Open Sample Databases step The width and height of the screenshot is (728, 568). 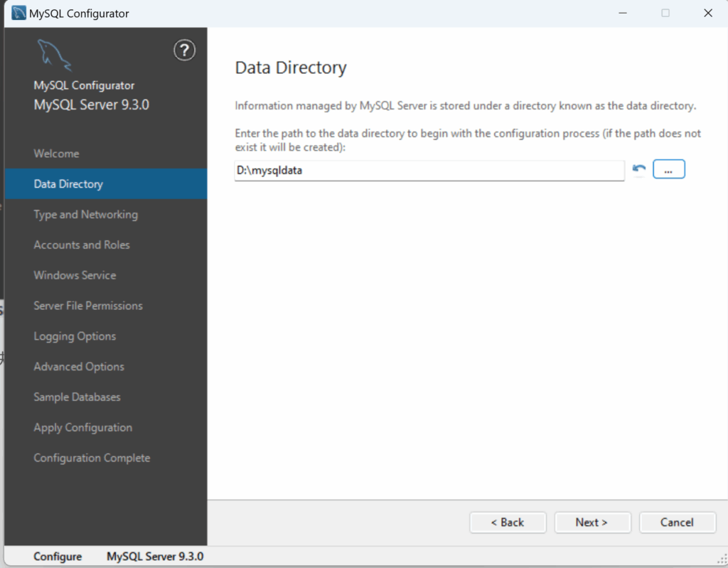pos(77,397)
